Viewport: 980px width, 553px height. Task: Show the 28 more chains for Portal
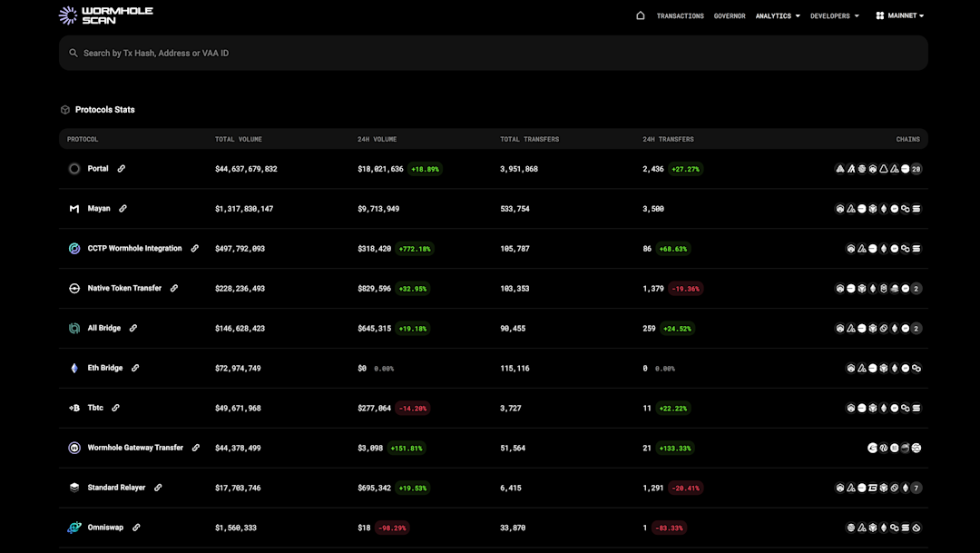[x=916, y=169]
